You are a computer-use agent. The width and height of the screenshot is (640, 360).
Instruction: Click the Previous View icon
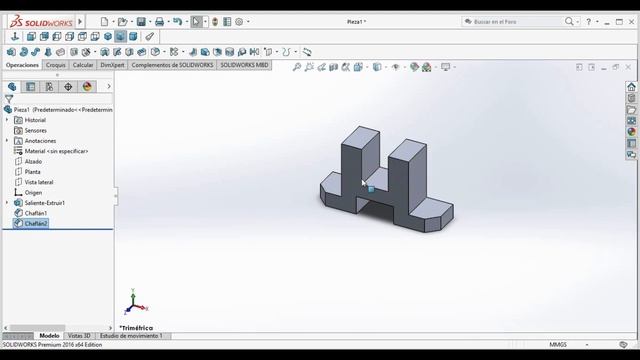coord(322,67)
